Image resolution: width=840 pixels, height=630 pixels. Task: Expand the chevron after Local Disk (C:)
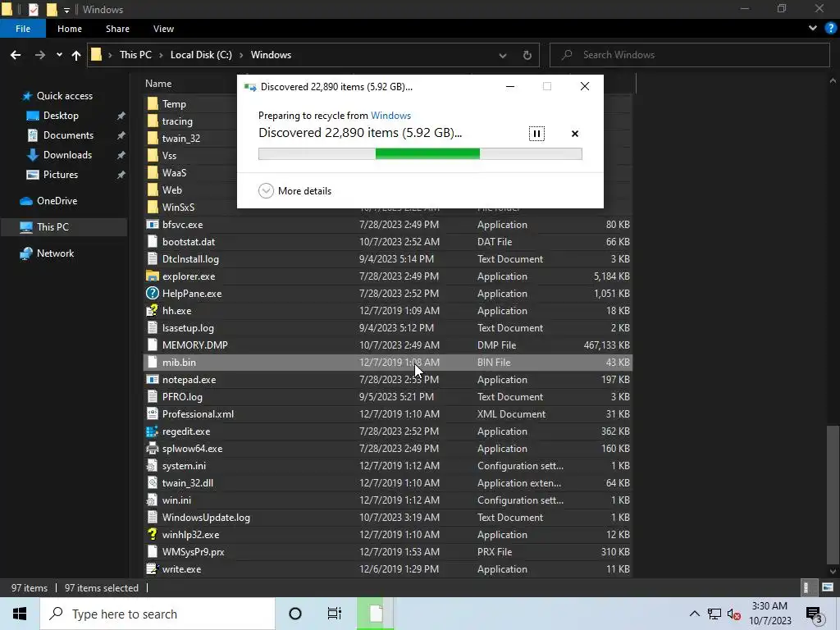(241, 55)
